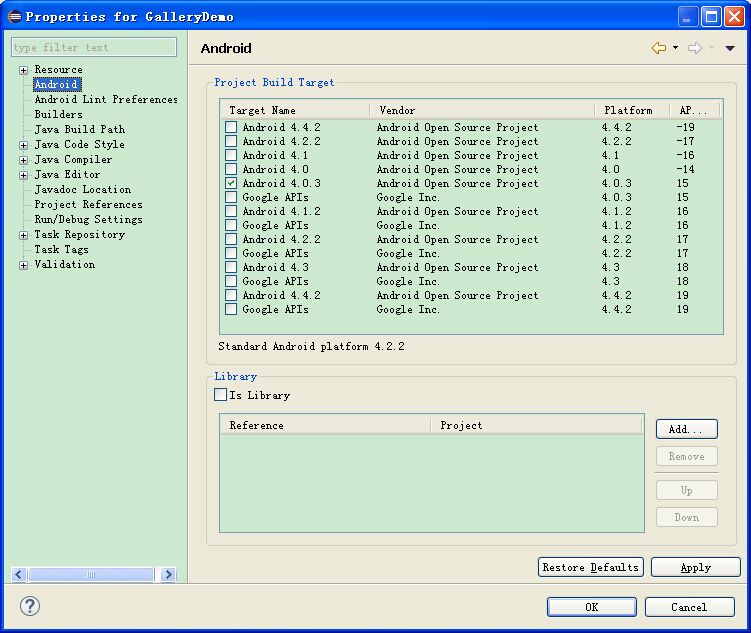Click the tree's right scroll arrow

(168, 574)
